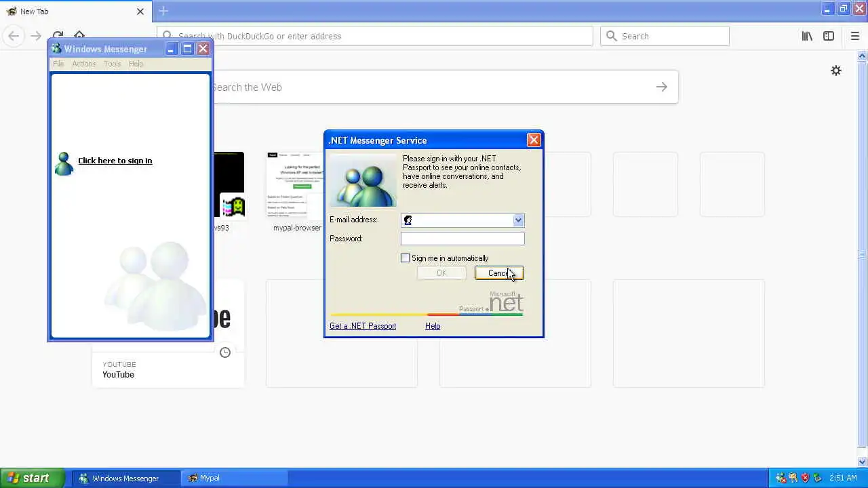Click the taskbar clock showing 2:51 AM

coord(843,478)
